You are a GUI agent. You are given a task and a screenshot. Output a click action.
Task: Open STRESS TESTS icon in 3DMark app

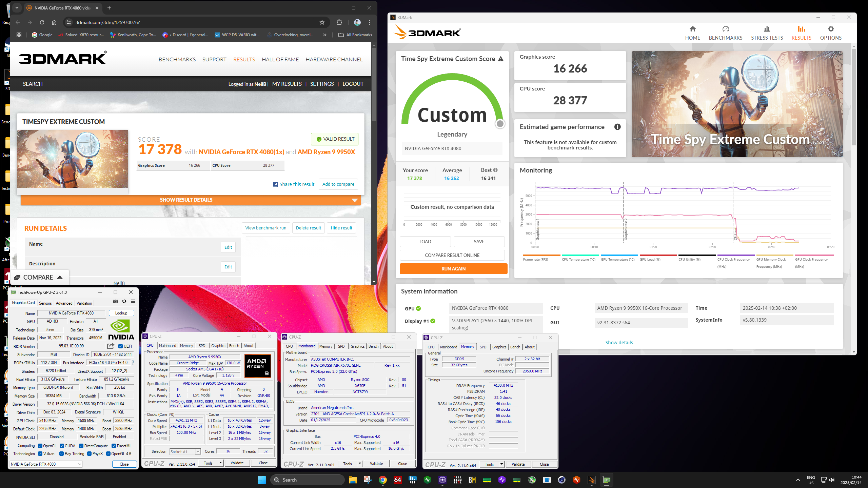pyautogui.click(x=767, y=29)
